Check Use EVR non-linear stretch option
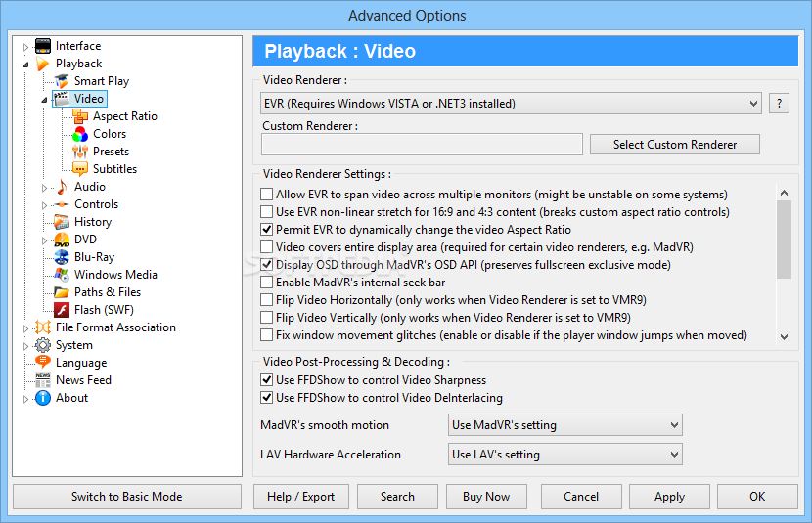 pos(267,212)
